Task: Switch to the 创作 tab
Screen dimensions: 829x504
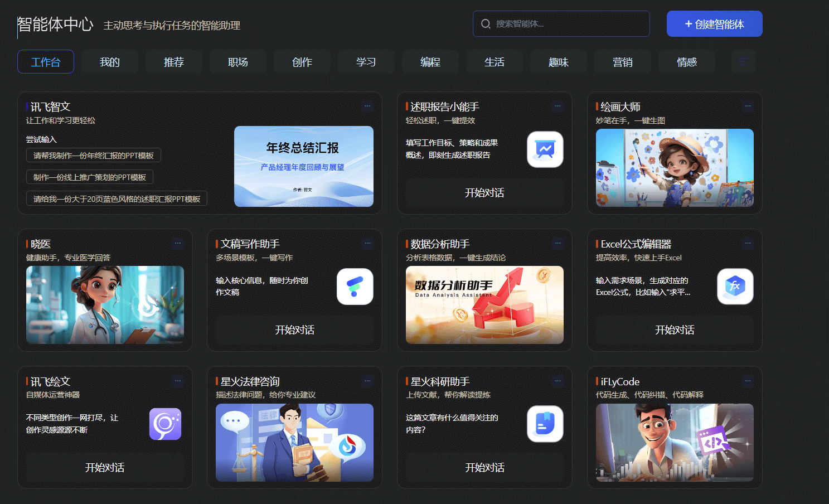Action: pyautogui.click(x=302, y=62)
